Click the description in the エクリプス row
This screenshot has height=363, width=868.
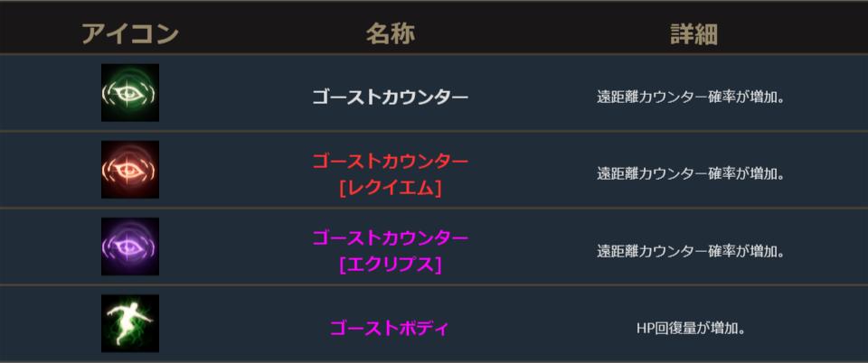690,250
